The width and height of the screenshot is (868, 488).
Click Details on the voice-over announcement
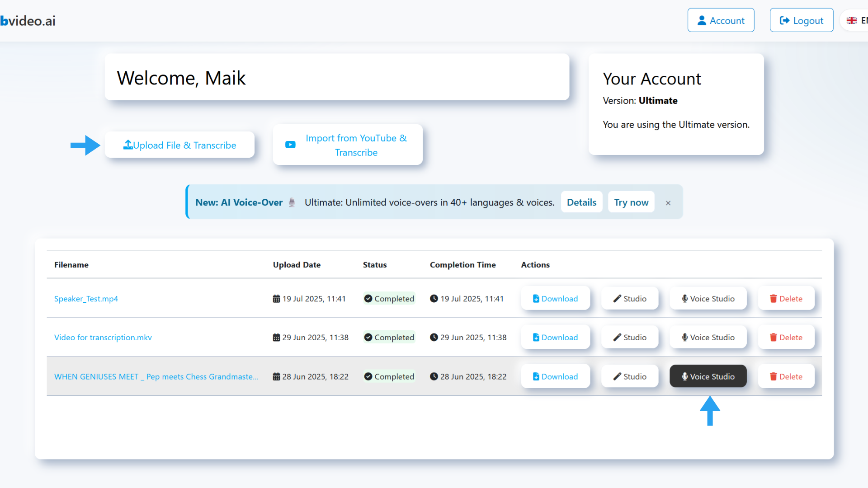(x=581, y=202)
